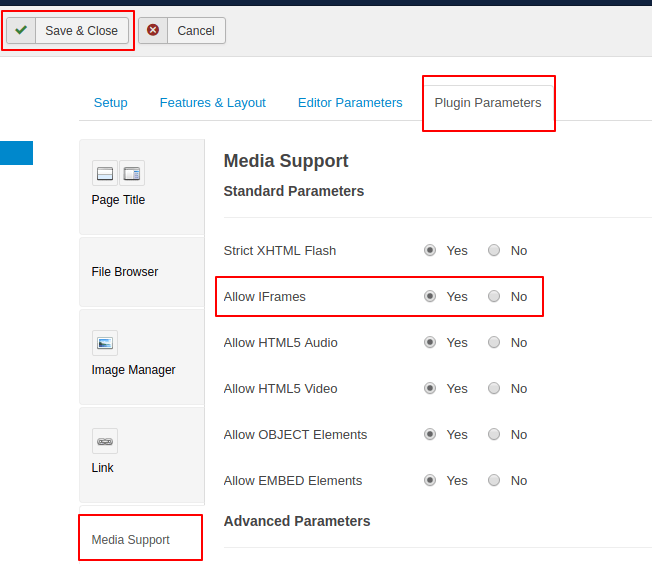Select No for Allow OBJECT Elements
The width and height of the screenshot is (652, 564).
tap(494, 435)
